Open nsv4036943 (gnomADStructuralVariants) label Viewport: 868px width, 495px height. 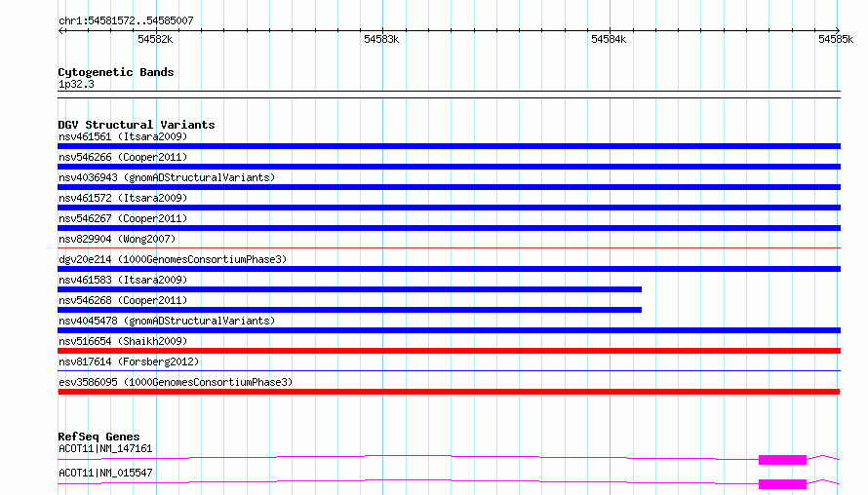tap(167, 177)
